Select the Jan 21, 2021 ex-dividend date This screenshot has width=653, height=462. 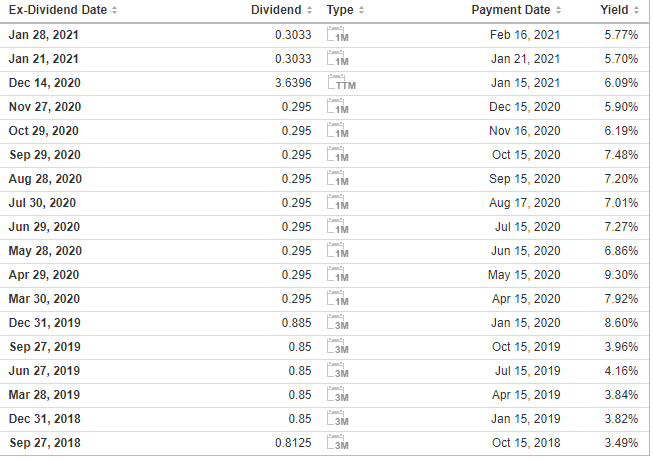click(x=44, y=59)
